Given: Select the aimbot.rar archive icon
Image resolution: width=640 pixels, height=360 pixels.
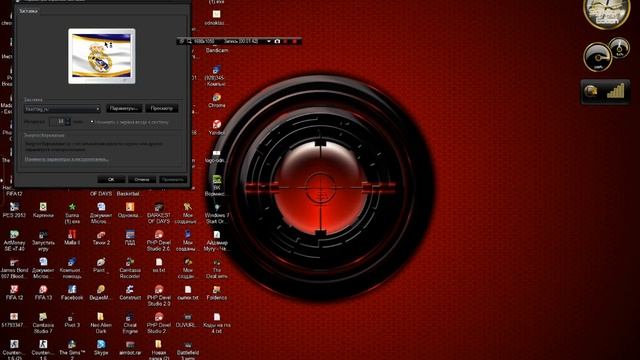Looking at the screenshot, I should point(130,347).
